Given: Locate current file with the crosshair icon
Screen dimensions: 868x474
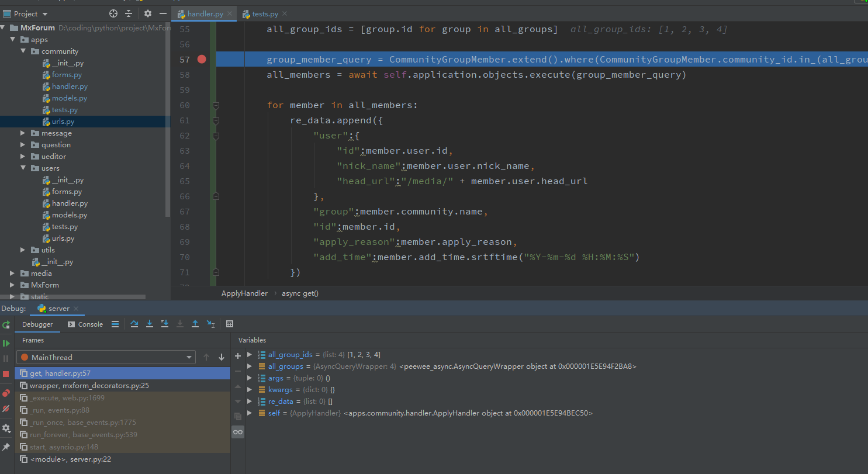Looking at the screenshot, I should tap(113, 13).
